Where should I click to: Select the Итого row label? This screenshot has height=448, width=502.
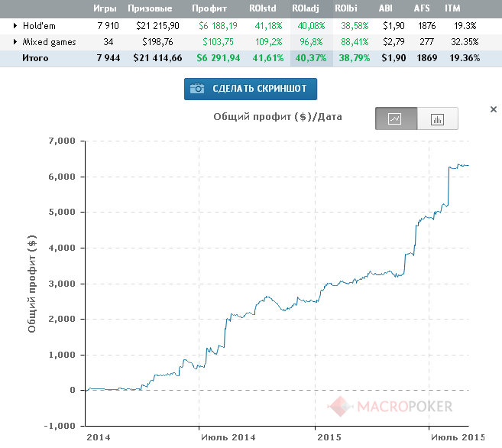click(35, 58)
